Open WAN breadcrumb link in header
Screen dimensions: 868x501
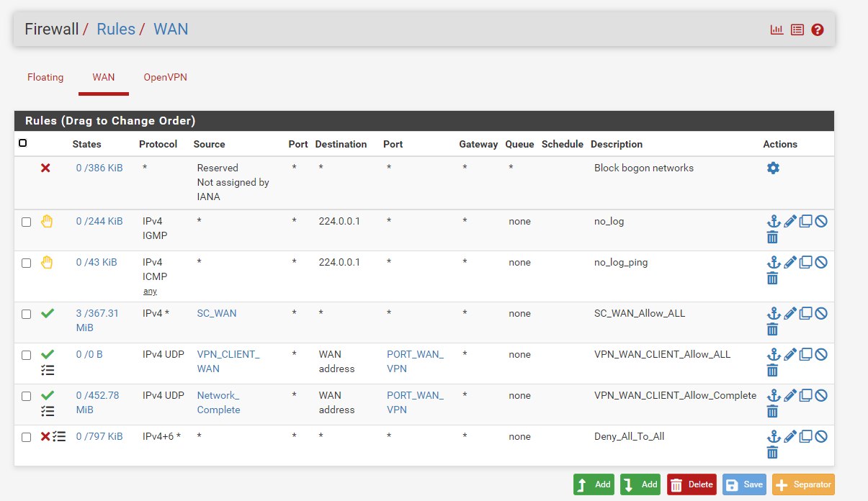171,30
